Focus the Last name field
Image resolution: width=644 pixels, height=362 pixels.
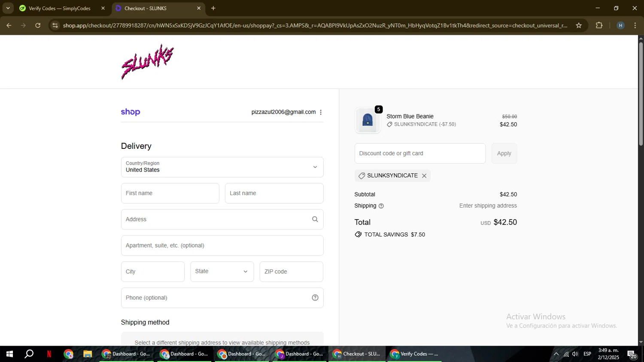point(274,193)
